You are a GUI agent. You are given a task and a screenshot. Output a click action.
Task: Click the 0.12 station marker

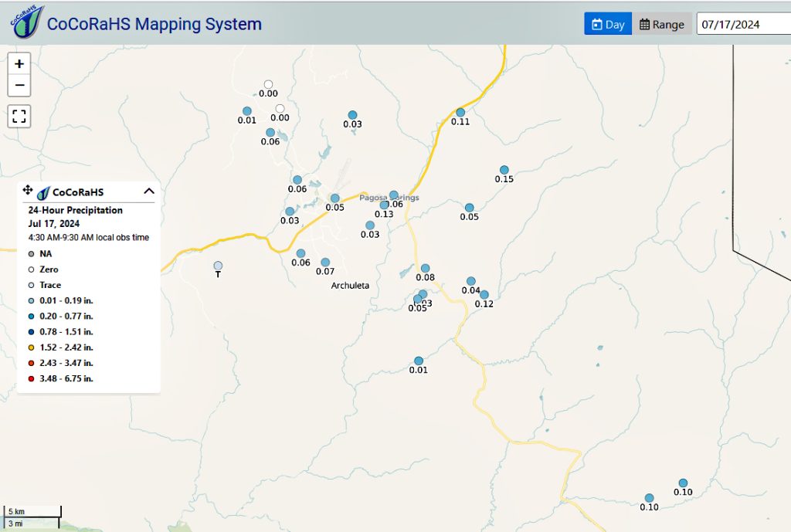point(484,294)
